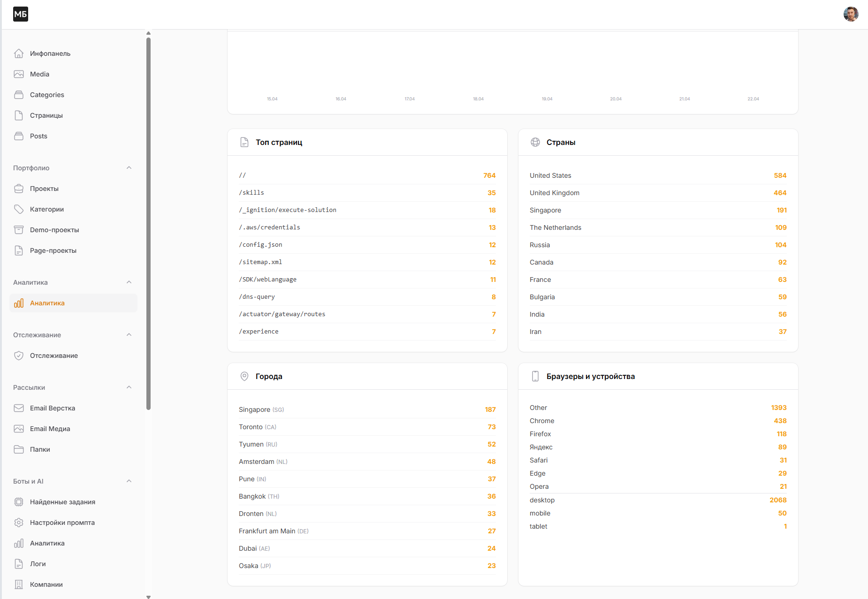The width and height of the screenshot is (868, 599).
Task: Select the active Аналитика menu item
Action: [x=73, y=303]
